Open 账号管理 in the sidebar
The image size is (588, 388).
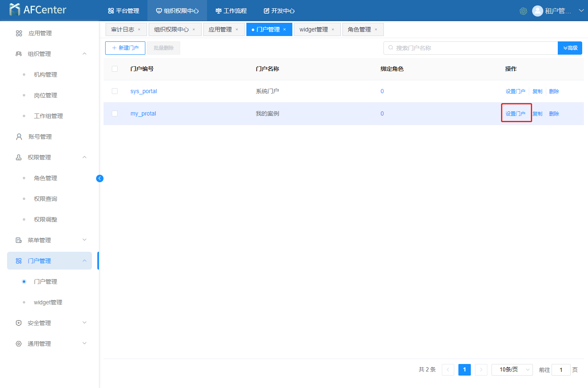tap(40, 137)
